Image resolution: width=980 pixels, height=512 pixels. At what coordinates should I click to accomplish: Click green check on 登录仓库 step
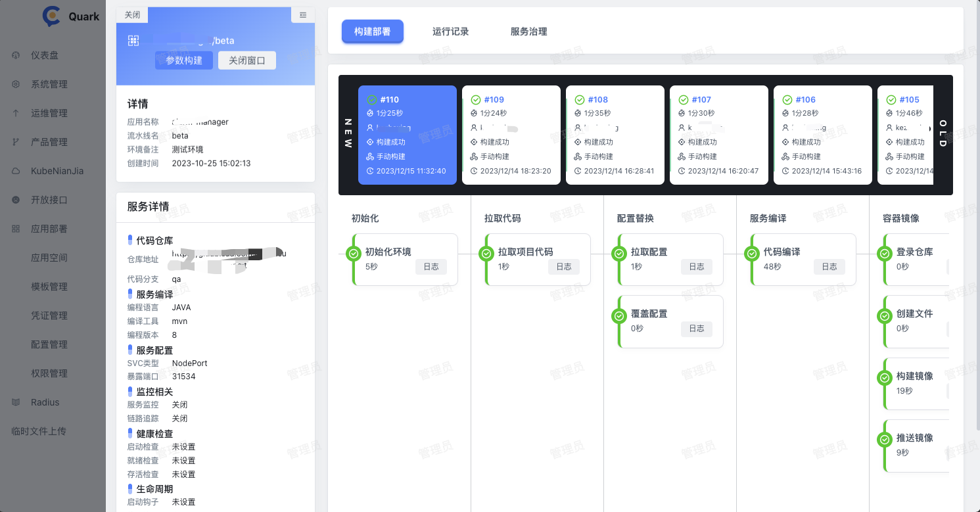[x=885, y=254]
